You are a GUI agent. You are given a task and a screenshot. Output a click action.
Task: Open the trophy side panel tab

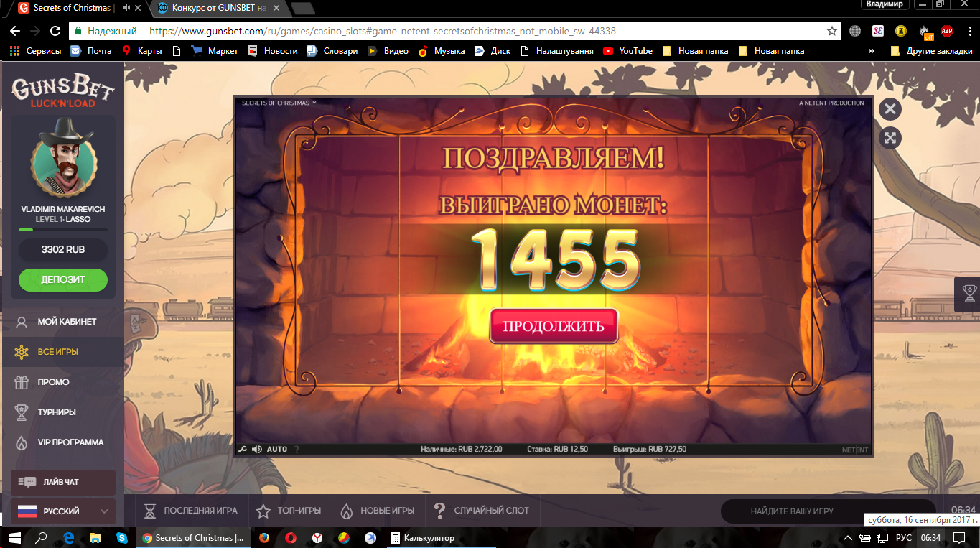tap(969, 294)
